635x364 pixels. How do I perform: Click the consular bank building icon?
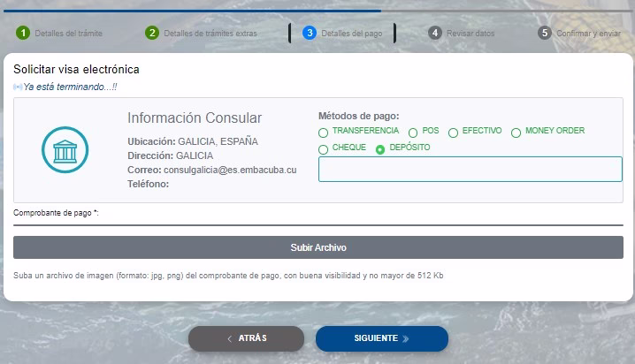65,149
